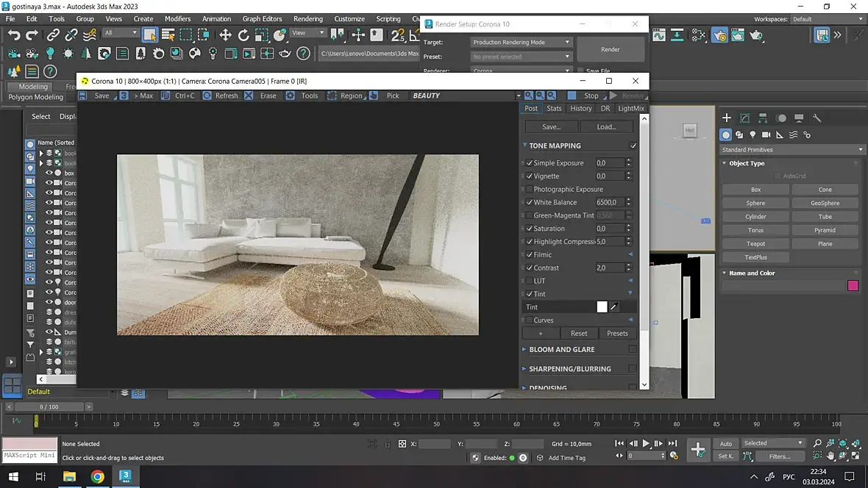Click the Teapot primitive button

click(755, 244)
